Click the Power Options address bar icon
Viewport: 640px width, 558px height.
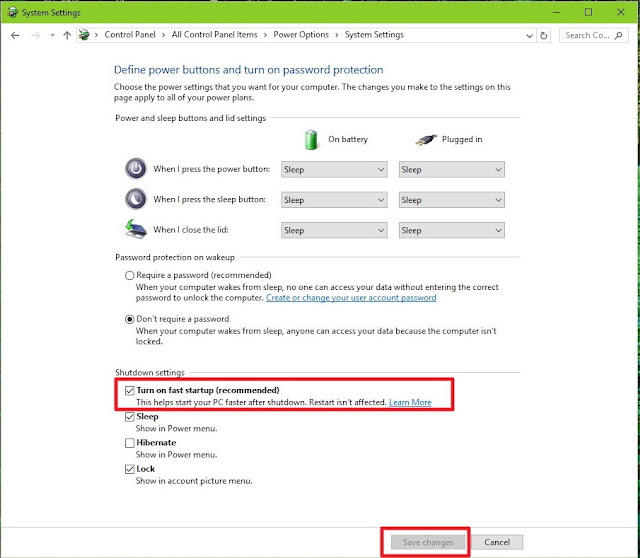84,35
